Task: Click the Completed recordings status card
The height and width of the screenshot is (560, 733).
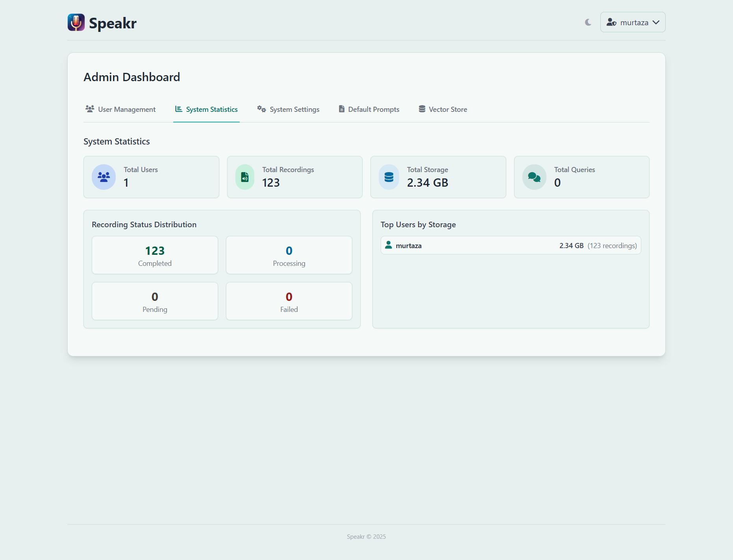Action: [x=155, y=255]
